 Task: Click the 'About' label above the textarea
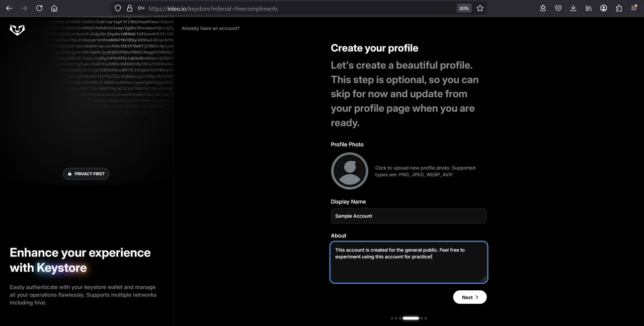(x=339, y=236)
